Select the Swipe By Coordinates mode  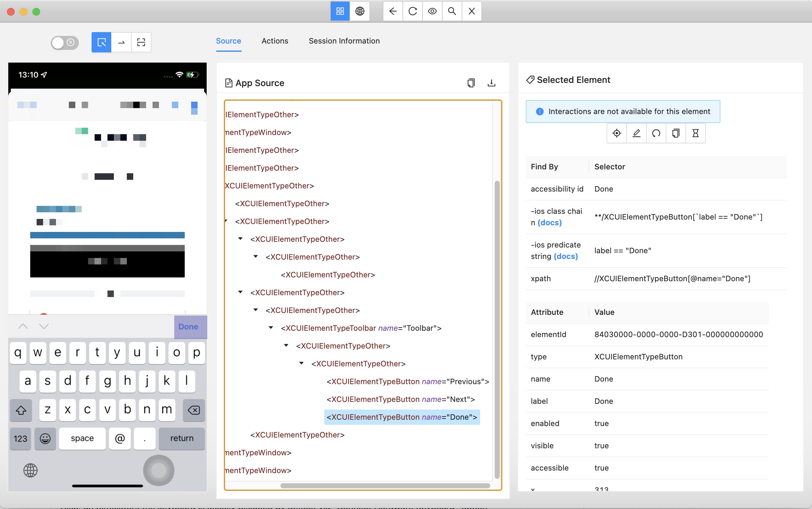(x=121, y=43)
